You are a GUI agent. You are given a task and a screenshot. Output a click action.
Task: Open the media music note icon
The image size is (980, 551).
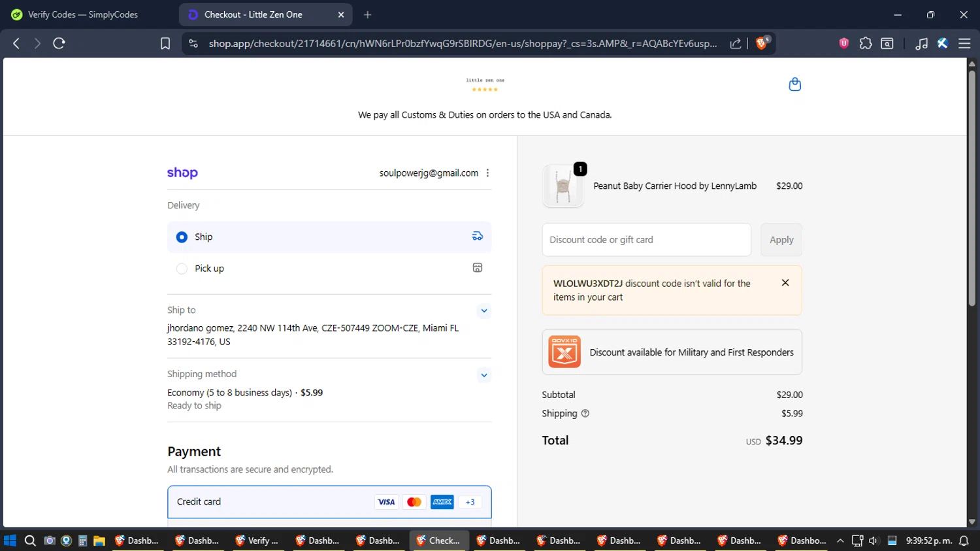click(x=921, y=43)
